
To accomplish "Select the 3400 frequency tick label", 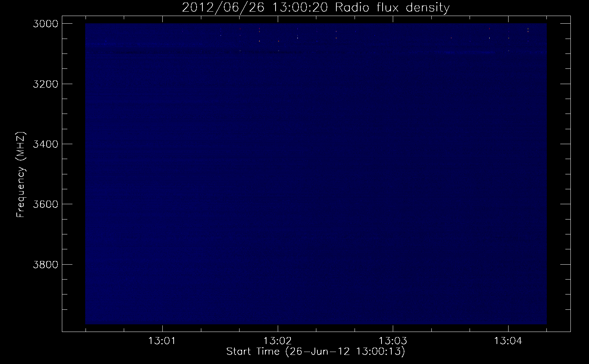I will (45, 144).
